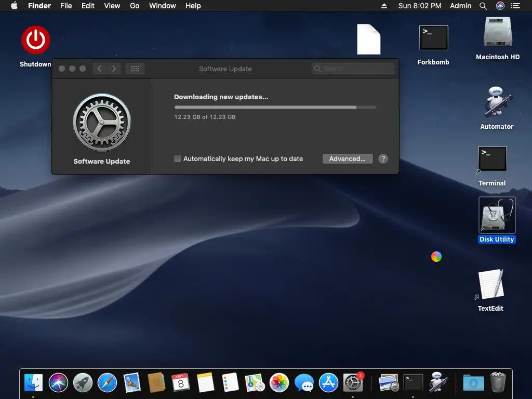Open the Macintosh HD drive icon
The width and height of the screenshot is (532, 399).
pyautogui.click(x=498, y=32)
